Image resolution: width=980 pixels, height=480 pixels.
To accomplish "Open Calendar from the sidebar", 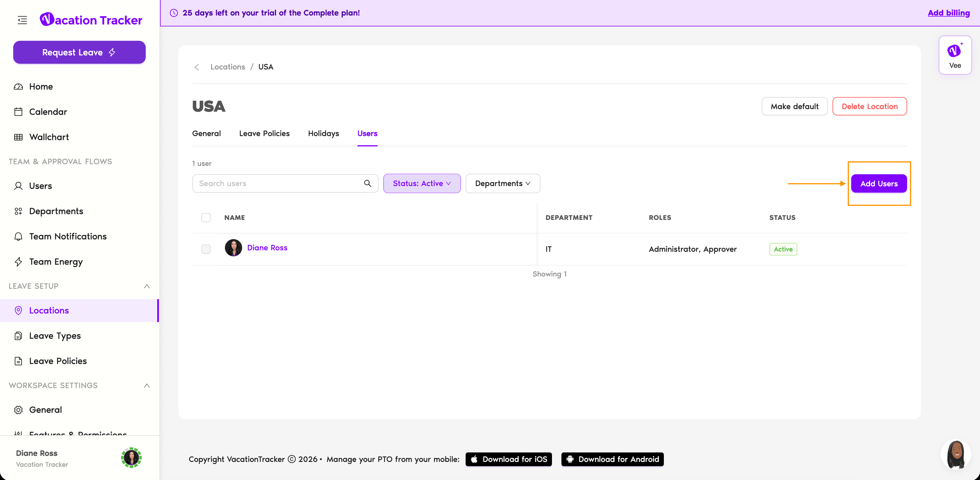I will click(48, 111).
